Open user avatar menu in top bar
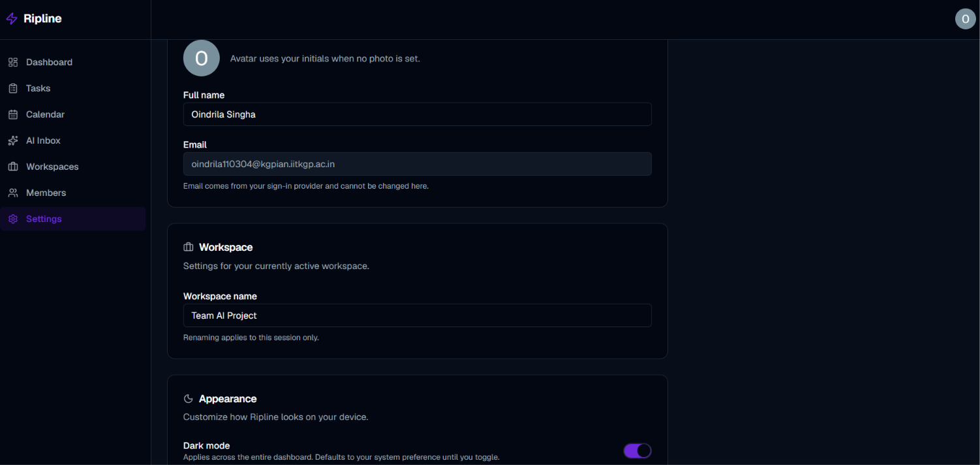 tap(965, 19)
